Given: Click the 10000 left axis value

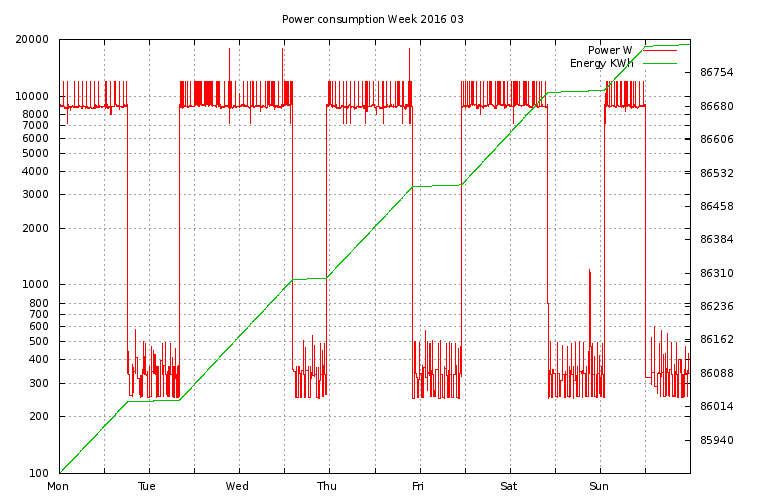Looking at the screenshot, I should (32, 96).
